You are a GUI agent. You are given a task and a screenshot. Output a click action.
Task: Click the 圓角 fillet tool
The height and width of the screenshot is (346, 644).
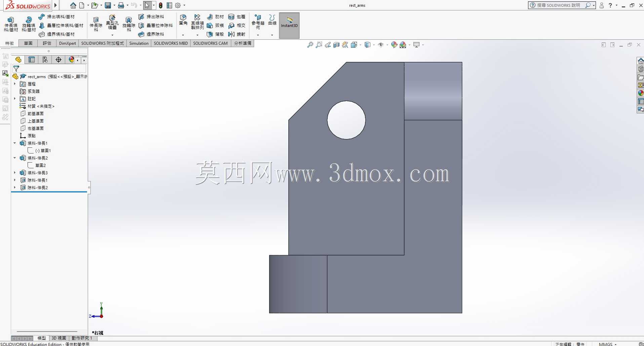point(183,20)
